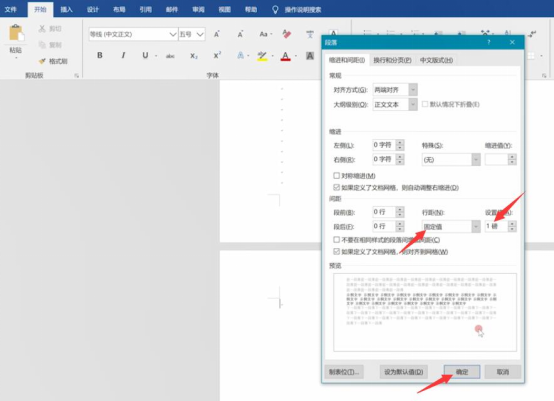This screenshot has width=554, height=401.
Task: Open Line and Page Breaks dialog tab
Action: tap(392, 60)
